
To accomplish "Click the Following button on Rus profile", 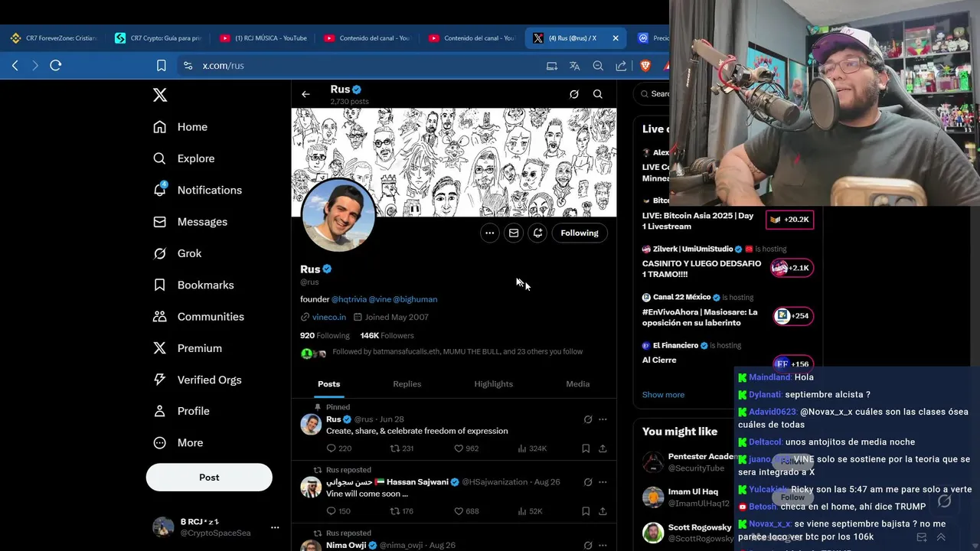I will click(x=580, y=233).
